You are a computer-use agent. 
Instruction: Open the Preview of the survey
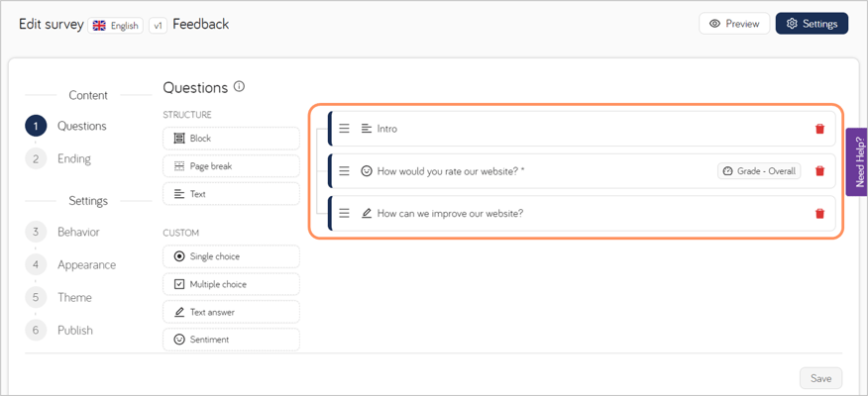[x=733, y=24]
